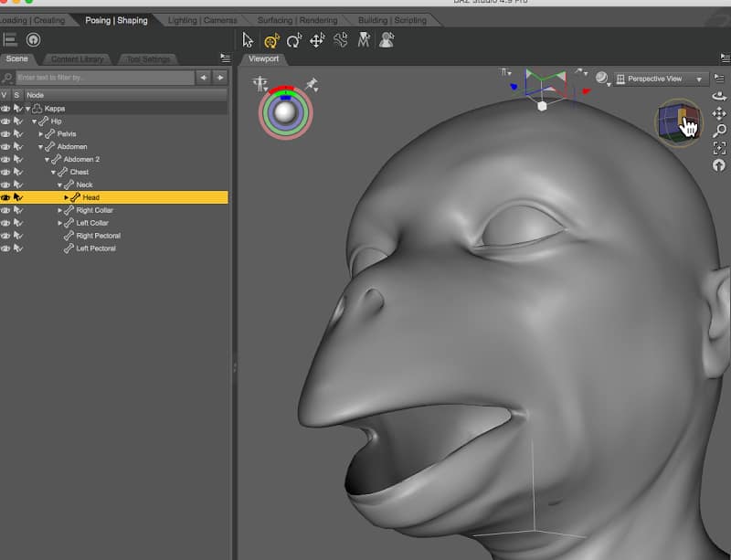Toggle selectability of the Kappa figure
This screenshot has width=731, height=560.
pos(17,108)
